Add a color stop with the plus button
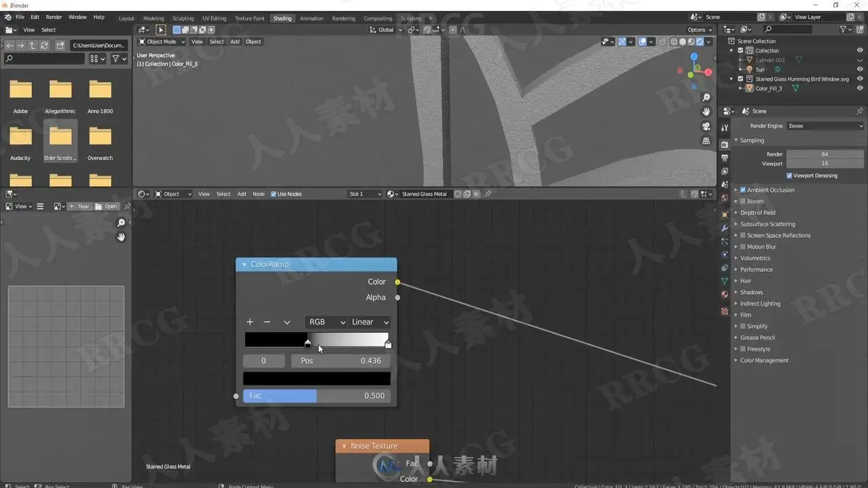The width and height of the screenshot is (868, 488). click(x=250, y=322)
